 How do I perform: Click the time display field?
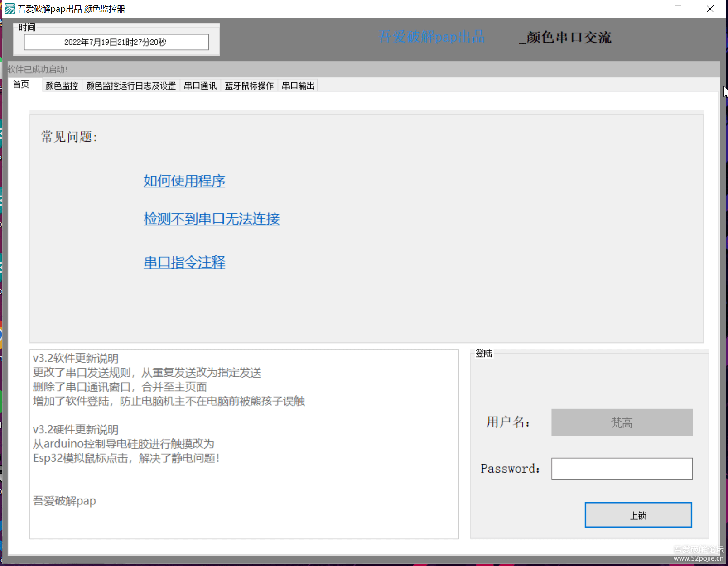[x=116, y=42]
